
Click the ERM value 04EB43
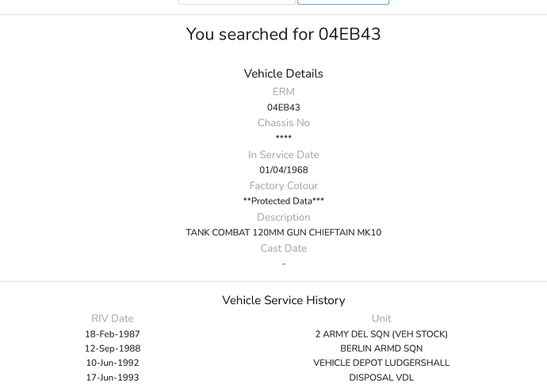pos(283,107)
